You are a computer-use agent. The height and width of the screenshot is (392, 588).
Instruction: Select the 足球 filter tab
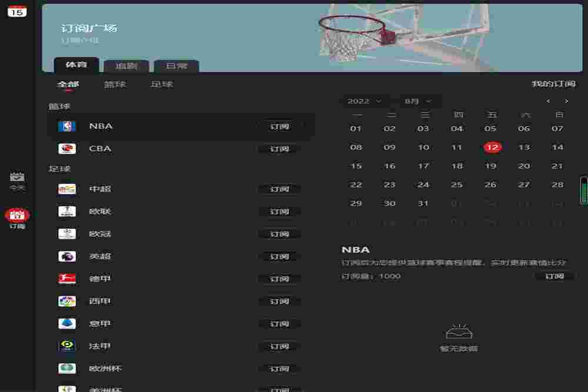pos(162,84)
